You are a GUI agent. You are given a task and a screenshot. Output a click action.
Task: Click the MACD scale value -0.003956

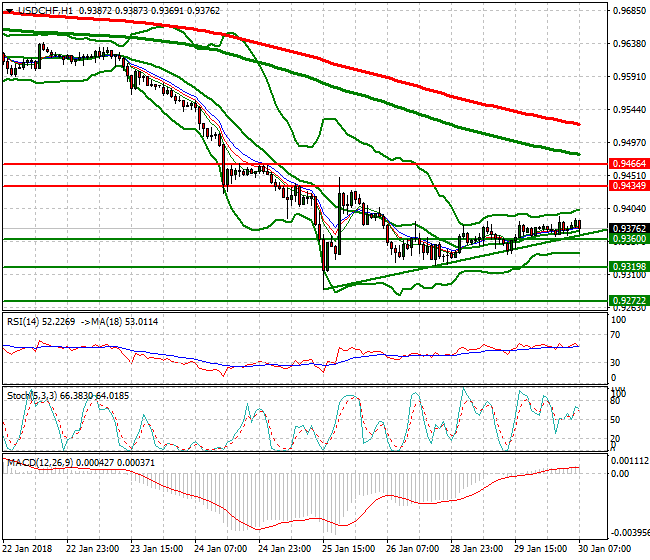(x=629, y=533)
